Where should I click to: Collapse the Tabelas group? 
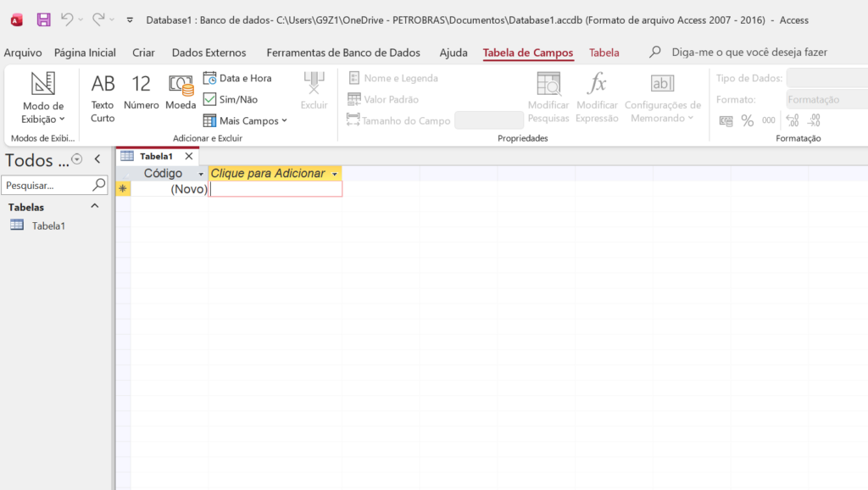point(94,206)
